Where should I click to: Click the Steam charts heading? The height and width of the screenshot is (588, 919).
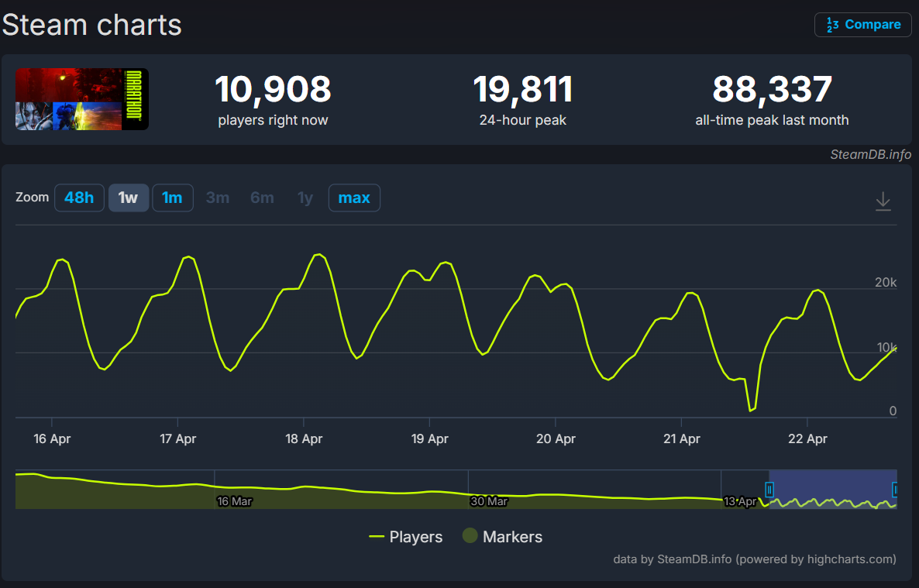(92, 26)
